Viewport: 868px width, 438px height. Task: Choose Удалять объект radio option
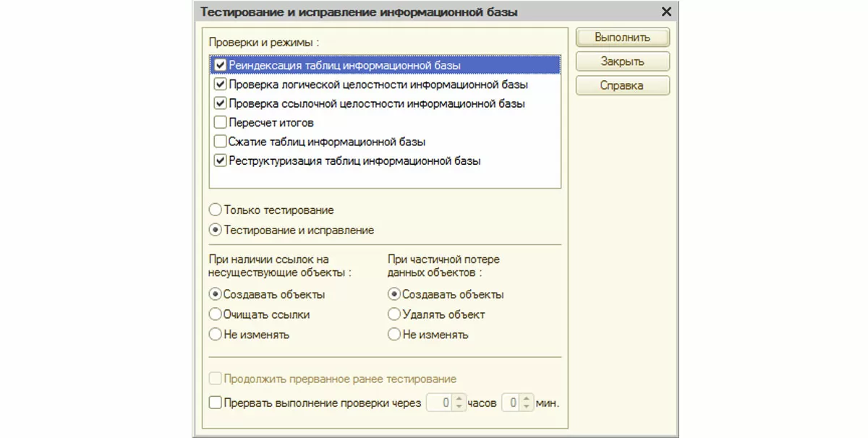(x=394, y=314)
